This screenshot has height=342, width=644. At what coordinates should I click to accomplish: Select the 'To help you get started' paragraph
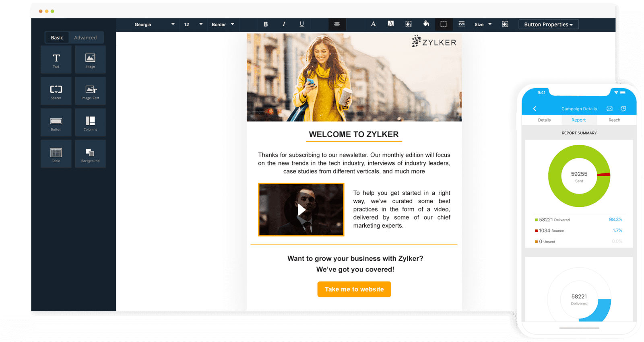point(402,209)
